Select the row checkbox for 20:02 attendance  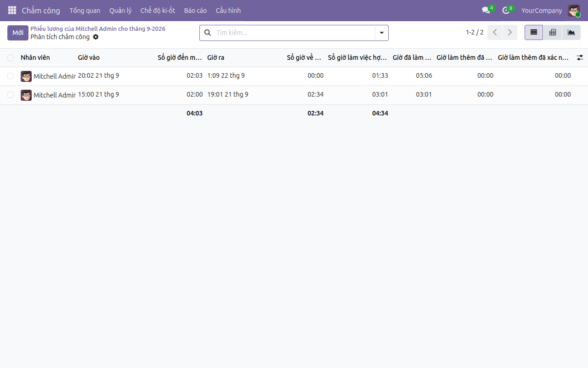(x=11, y=76)
